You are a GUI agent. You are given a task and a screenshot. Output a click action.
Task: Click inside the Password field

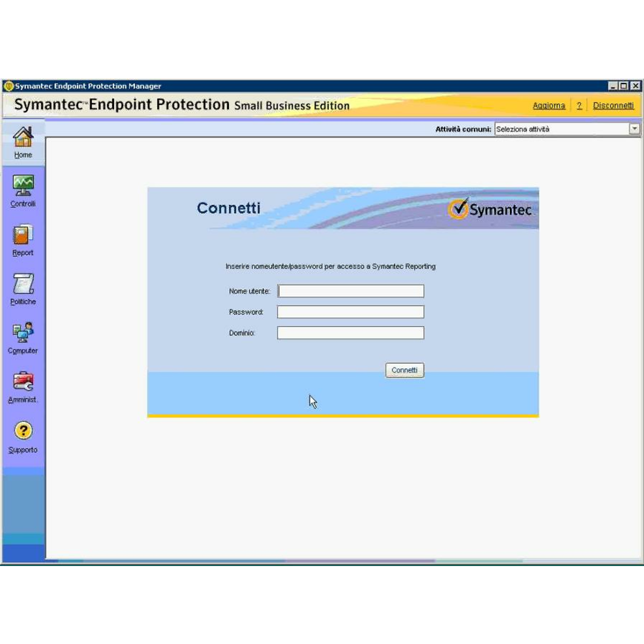[350, 311]
